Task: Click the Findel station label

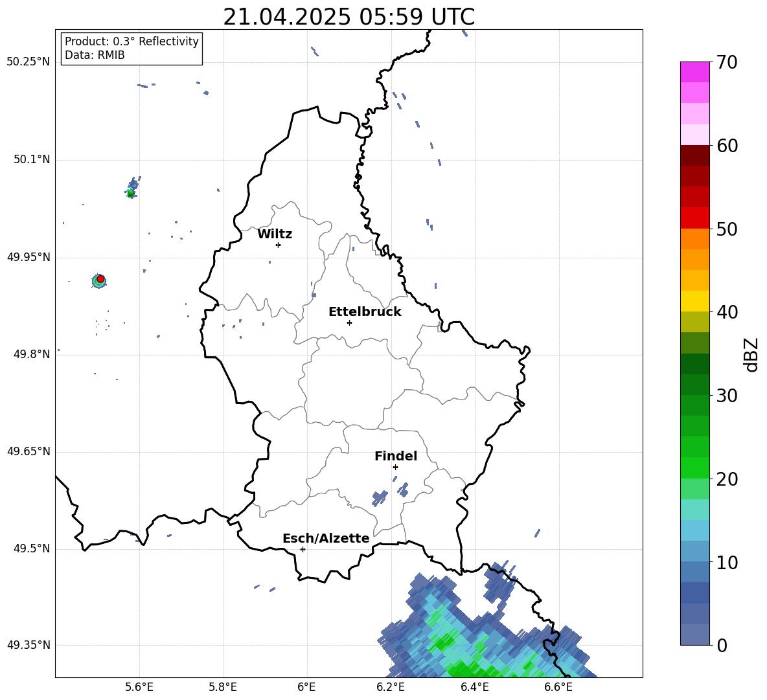Action: coord(396,456)
